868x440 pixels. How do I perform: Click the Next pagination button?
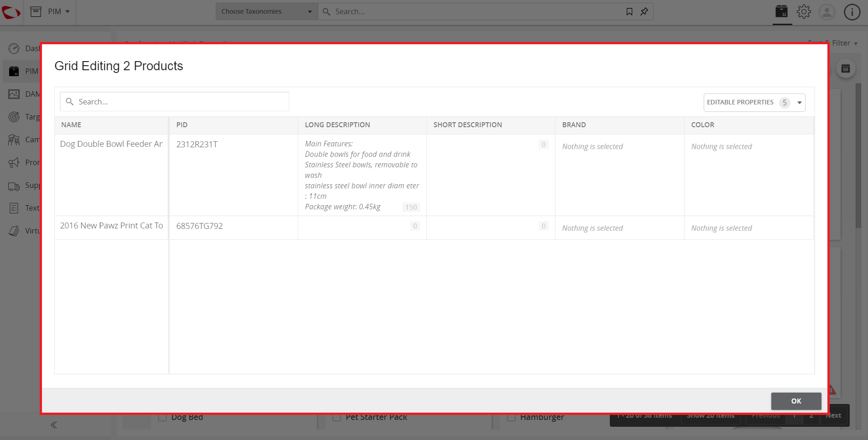click(833, 416)
